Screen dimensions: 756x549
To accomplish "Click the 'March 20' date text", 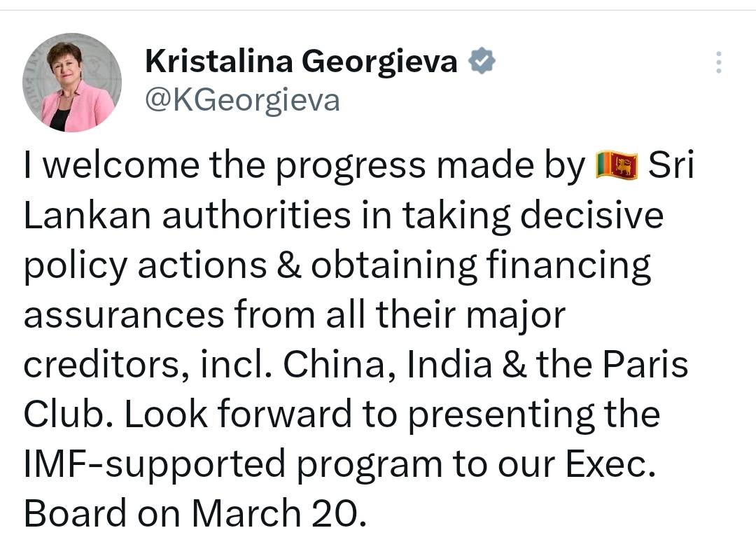I will pos(275,513).
